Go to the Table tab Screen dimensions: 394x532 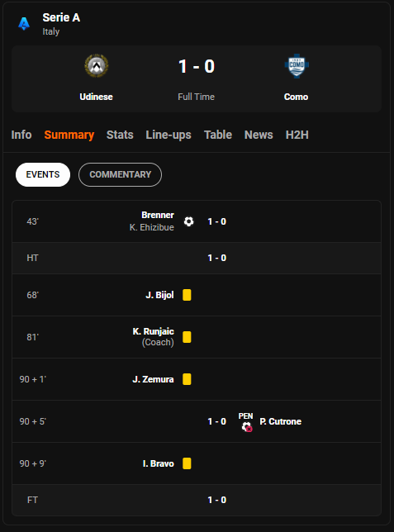(x=218, y=135)
